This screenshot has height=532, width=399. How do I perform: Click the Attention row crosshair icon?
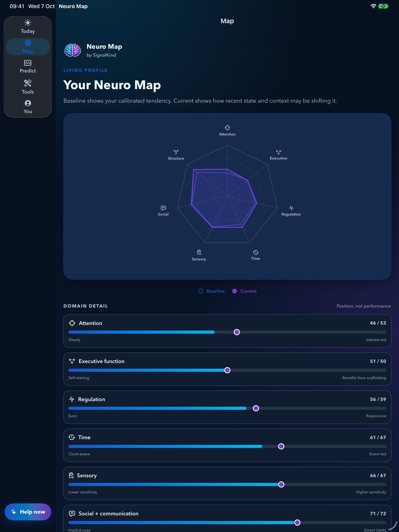[72, 323]
